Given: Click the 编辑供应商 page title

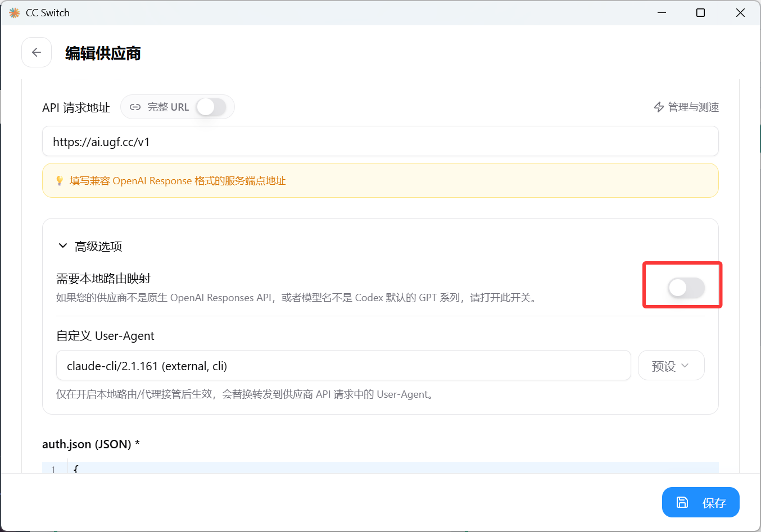Looking at the screenshot, I should (x=103, y=53).
